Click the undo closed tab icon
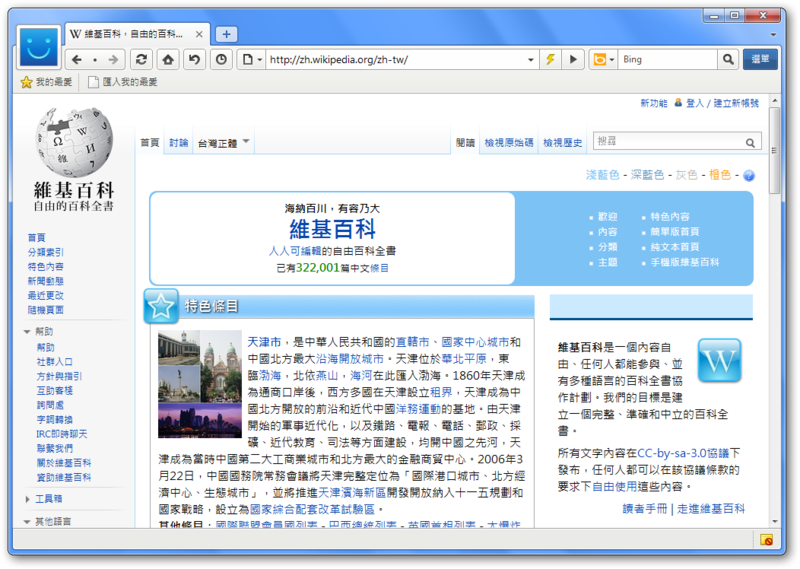The width and height of the screenshot is (800, 569). (x=194, y=60)
